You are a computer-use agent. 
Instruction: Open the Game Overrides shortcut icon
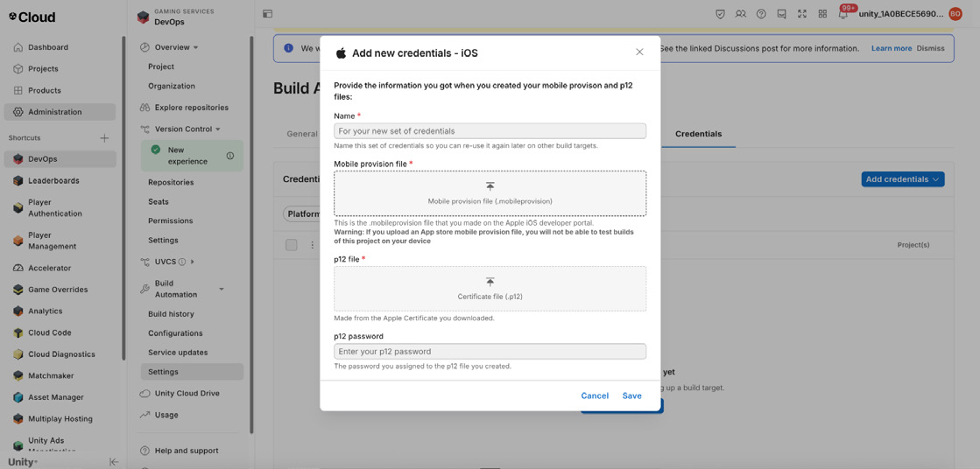18,290
